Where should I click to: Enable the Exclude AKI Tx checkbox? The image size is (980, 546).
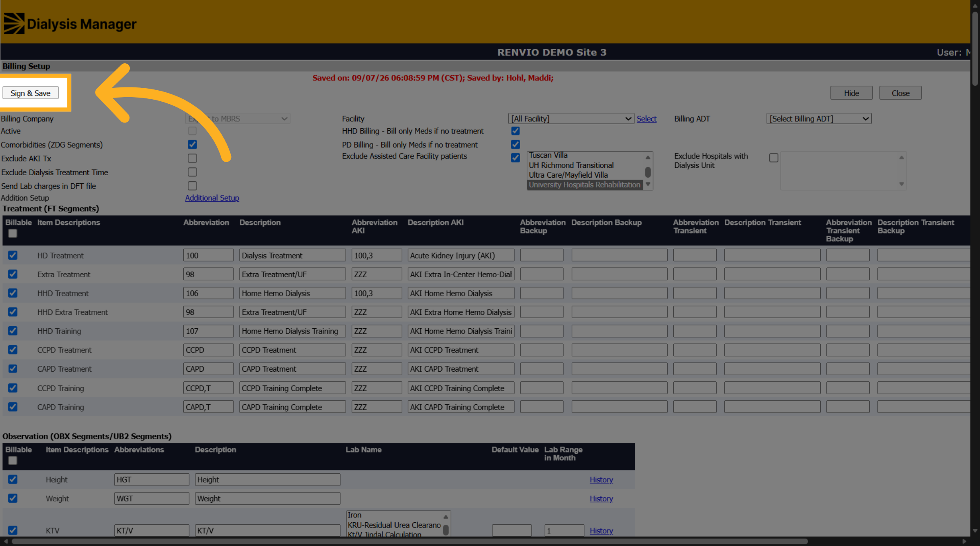tap(192, 158)
